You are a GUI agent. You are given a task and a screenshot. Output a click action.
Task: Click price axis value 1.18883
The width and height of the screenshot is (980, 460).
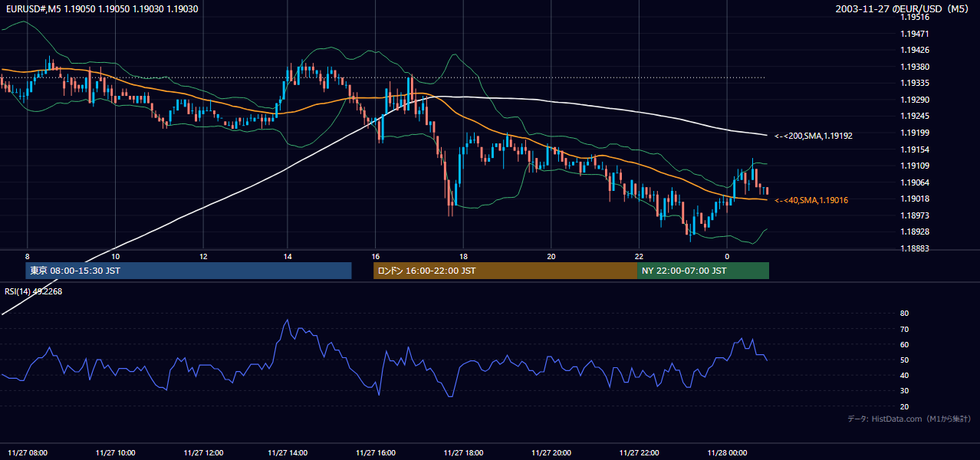click(915, 248)
